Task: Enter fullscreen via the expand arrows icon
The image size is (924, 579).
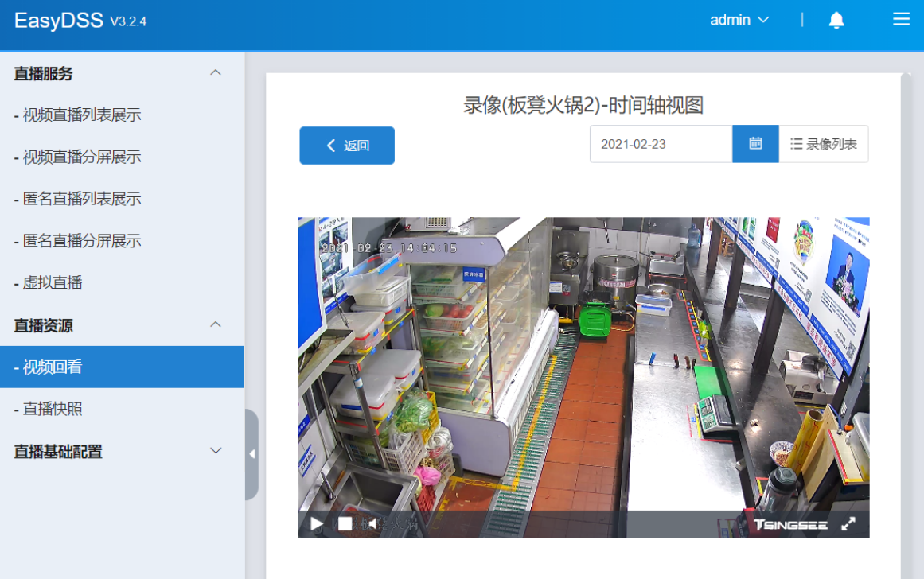Action: click(x=849, y=524)
